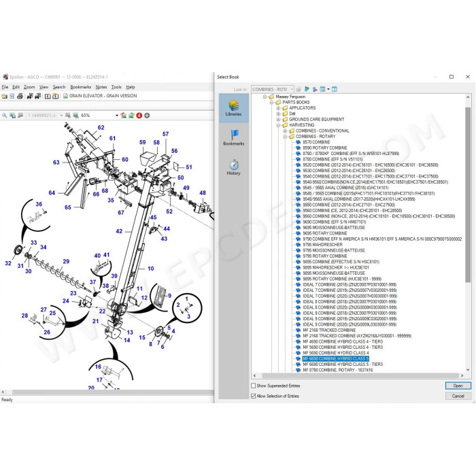The width and height of the screenshot is (476, 476).
Task: Select MF 8780 COMBINE, ROTARY - 1637416
Action: (x=337, y=370)
